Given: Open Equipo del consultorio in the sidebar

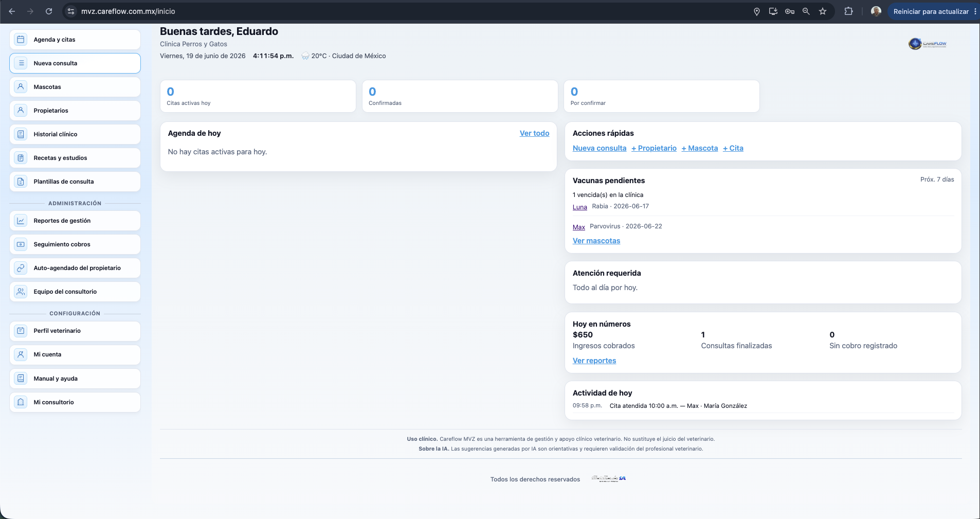Looking at the screenshot, I should point(75,292).
